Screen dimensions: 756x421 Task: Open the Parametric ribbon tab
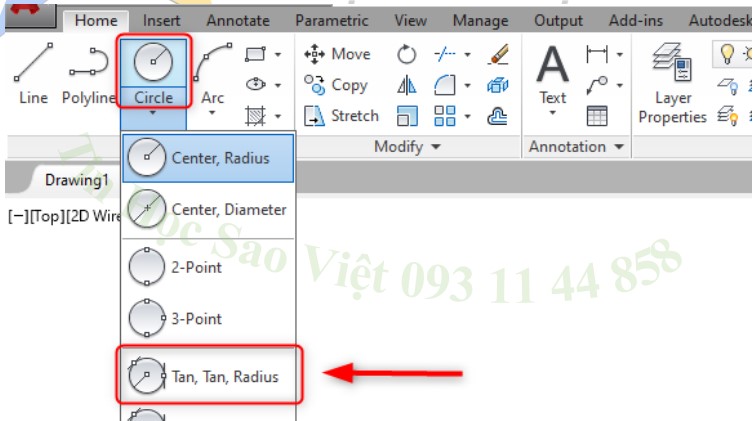click(x=332, y=21)
